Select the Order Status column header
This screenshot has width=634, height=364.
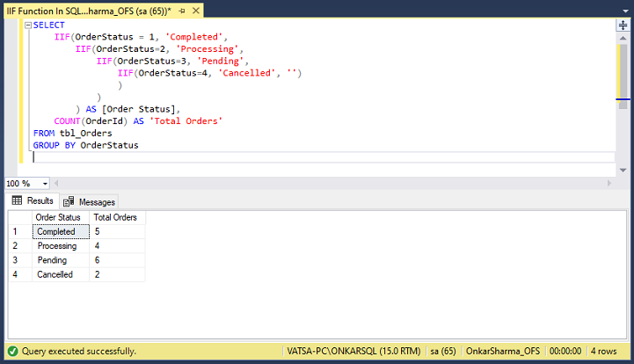click(x=61, y=217)
